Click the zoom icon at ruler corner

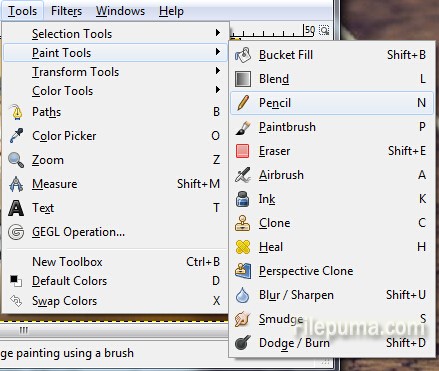(x=324, y=30)
